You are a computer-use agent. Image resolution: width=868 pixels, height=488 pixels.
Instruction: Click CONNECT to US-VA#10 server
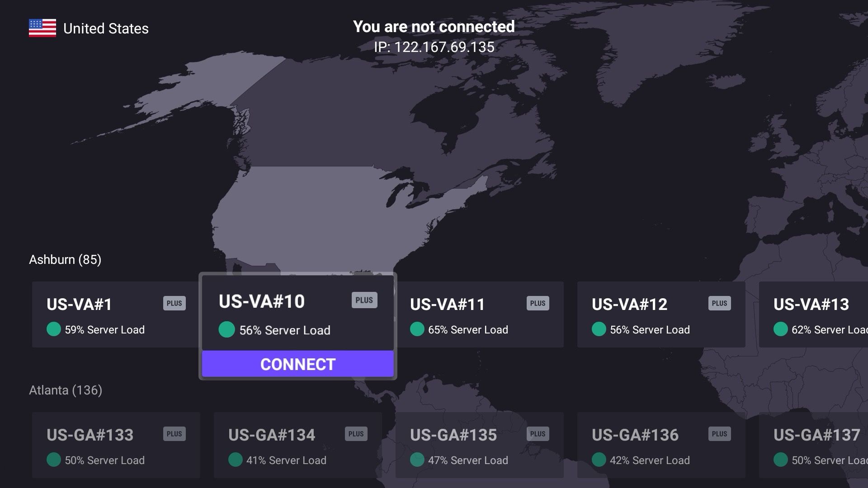click(x=298, y=364)
